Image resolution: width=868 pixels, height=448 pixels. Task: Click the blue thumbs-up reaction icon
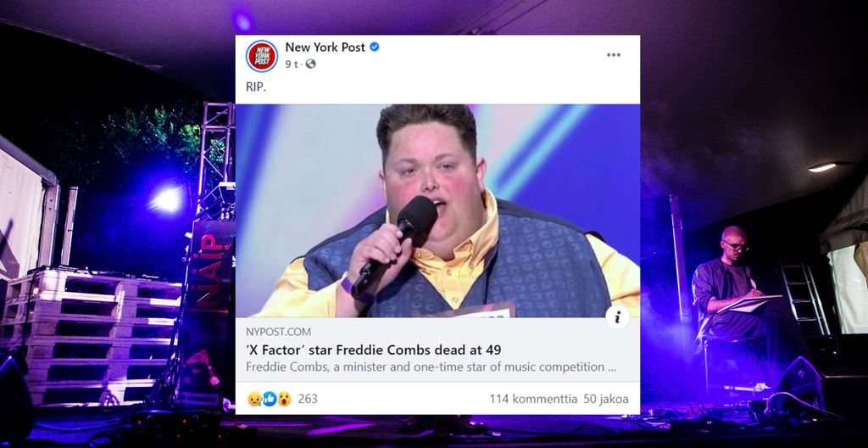point(270,399)
